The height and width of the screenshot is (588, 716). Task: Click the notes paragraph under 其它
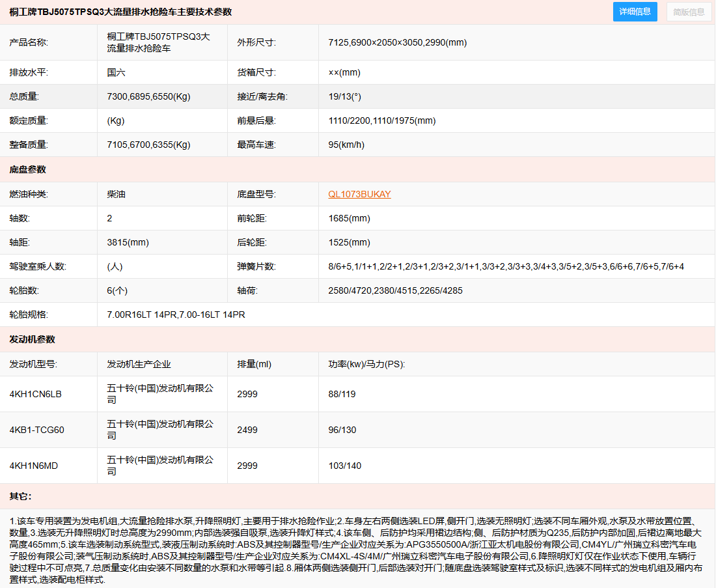click(357, 550)
